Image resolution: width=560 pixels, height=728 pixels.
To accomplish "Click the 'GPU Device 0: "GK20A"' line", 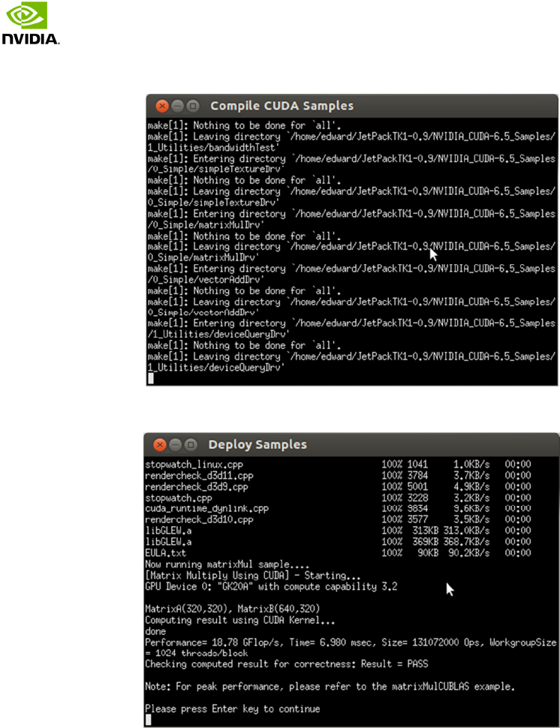I will click(271, 587).
